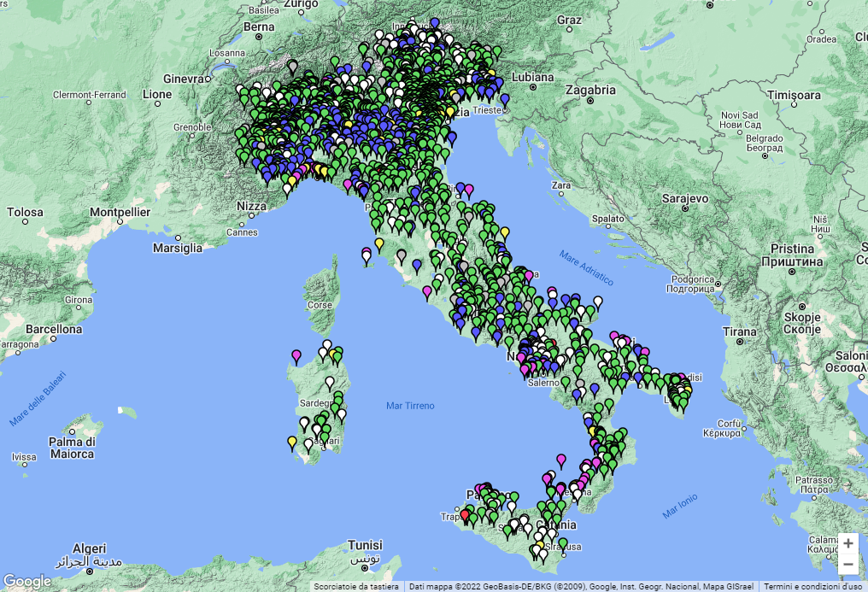Click the magenta marker on the Adriatic coast near Rimini
The width and height of the screenshot is (868, 592).
pos(468,190)
